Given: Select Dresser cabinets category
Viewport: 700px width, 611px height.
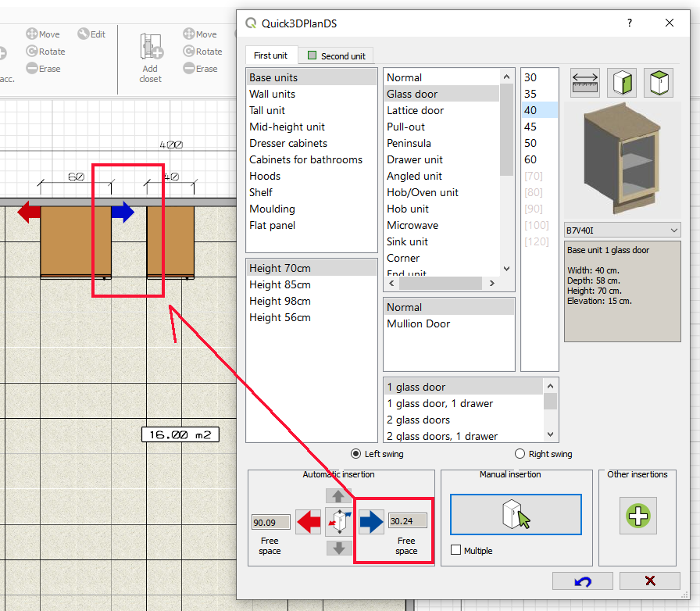Looking at the screenshot, I should [311, 143].
